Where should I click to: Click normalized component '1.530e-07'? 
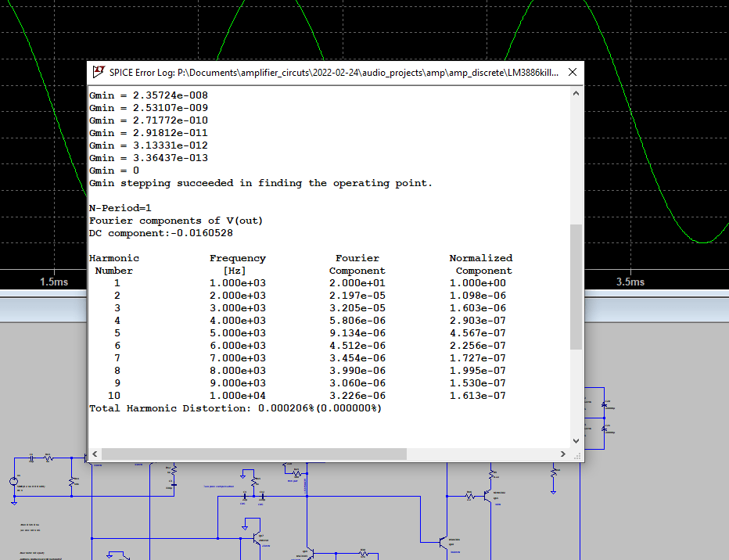[x=477, y=383]
